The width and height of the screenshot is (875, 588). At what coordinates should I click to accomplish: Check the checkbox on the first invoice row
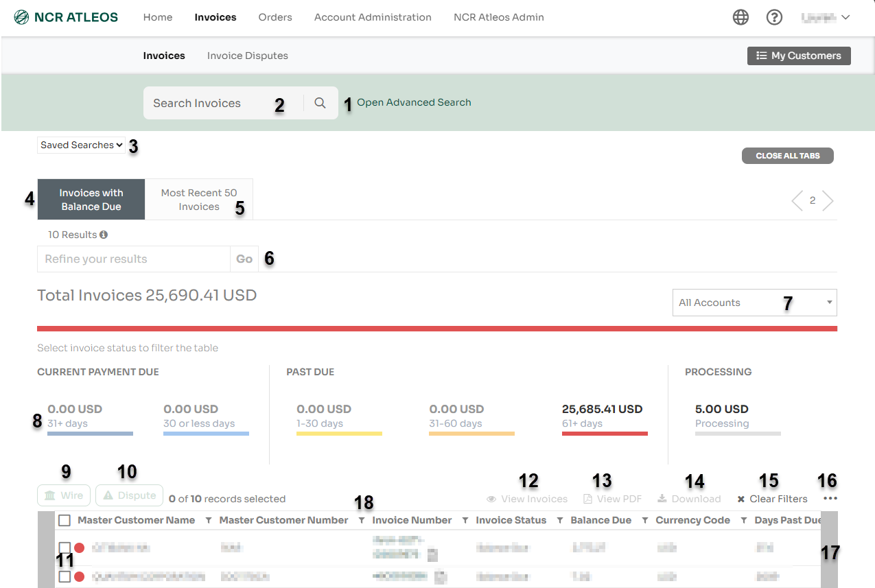coord(65,548)
